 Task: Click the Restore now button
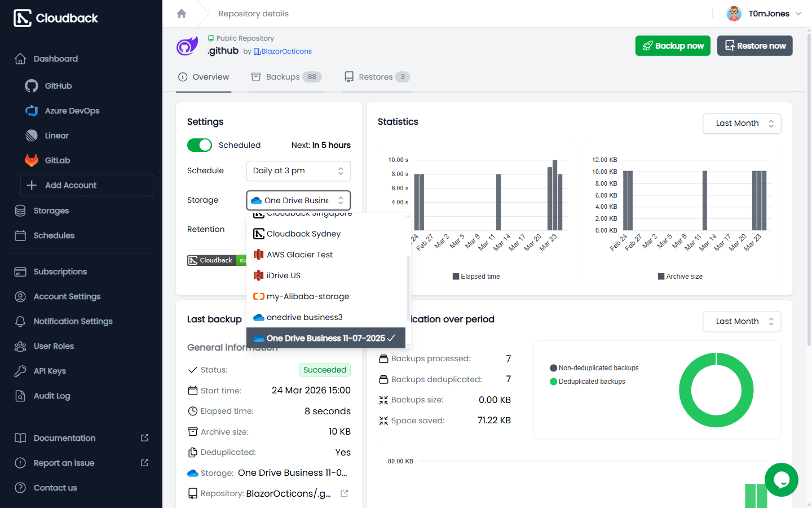point(755,46)
